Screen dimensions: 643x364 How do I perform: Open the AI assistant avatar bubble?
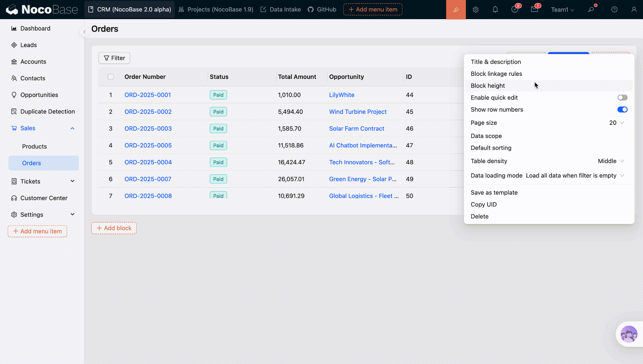point(629,334)
